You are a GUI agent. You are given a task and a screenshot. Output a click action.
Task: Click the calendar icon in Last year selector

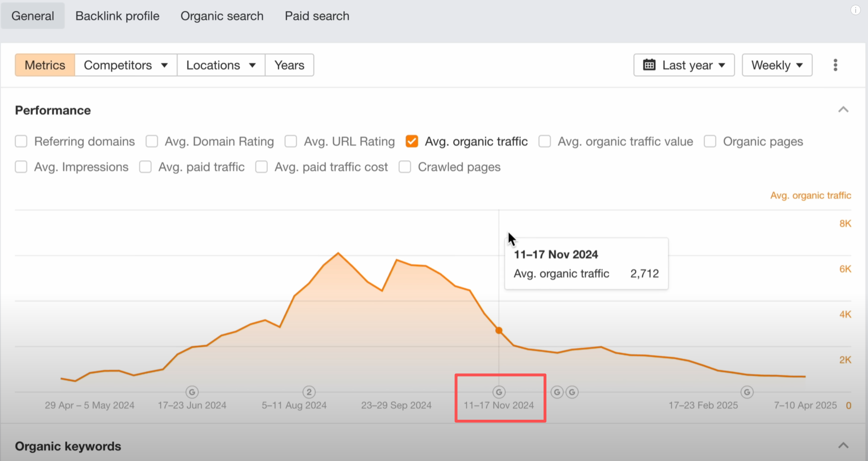pos(649,65)
